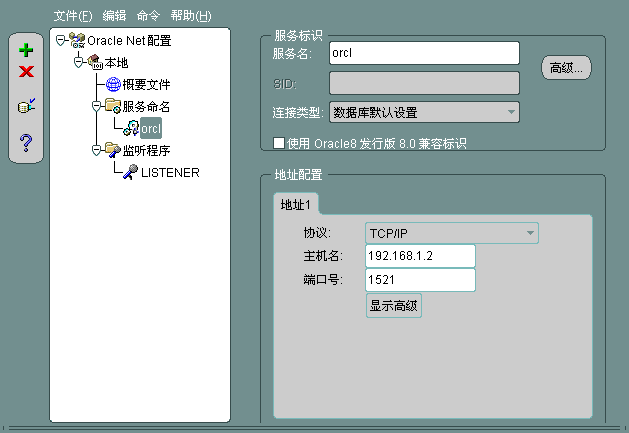Image resolution: width=629 pixels, height=433 pixels.
Task: Select the 地址1 tab
Action: [x=296, y=205]
